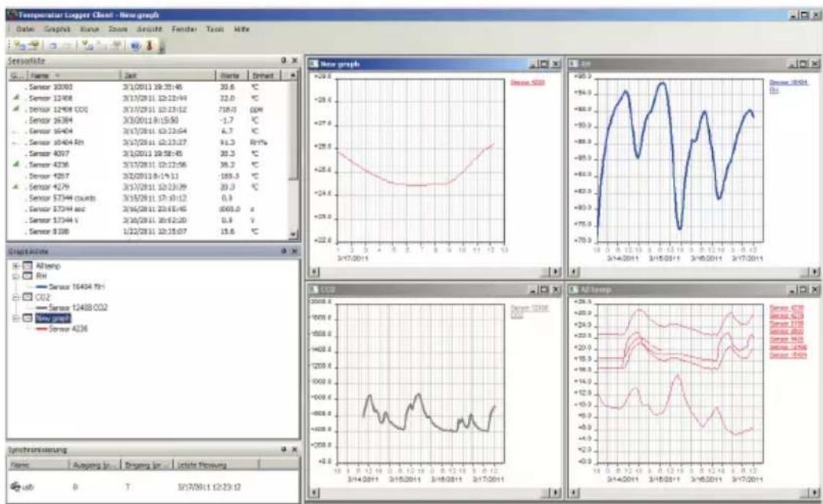Select the Sensor 8198 row
823x504 pixels.
148,231
